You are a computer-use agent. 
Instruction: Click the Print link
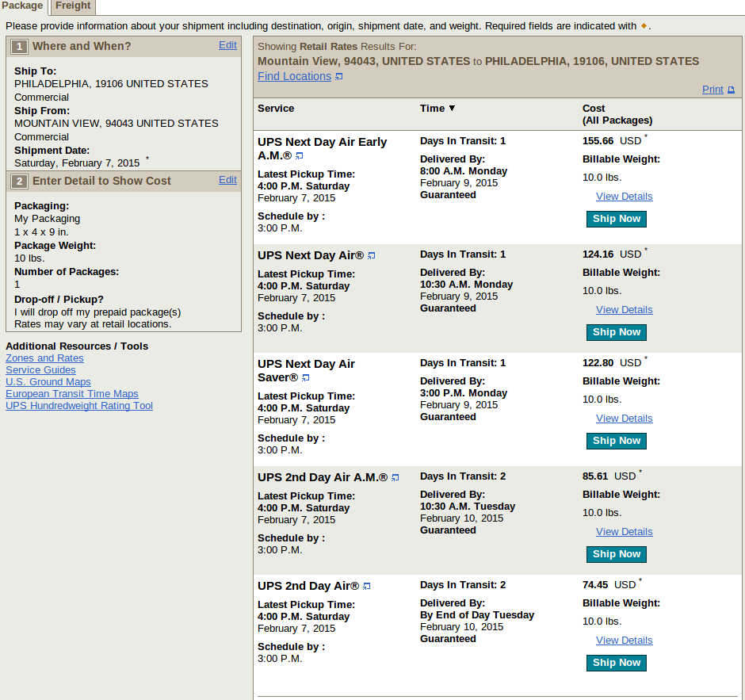[x=713, y=90]
